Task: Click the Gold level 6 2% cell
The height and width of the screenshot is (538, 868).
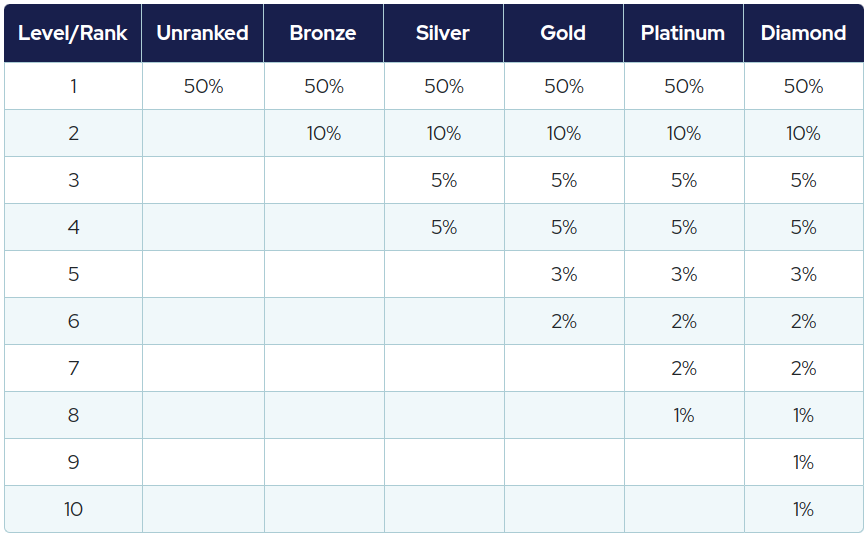Action: pos(564,321)
